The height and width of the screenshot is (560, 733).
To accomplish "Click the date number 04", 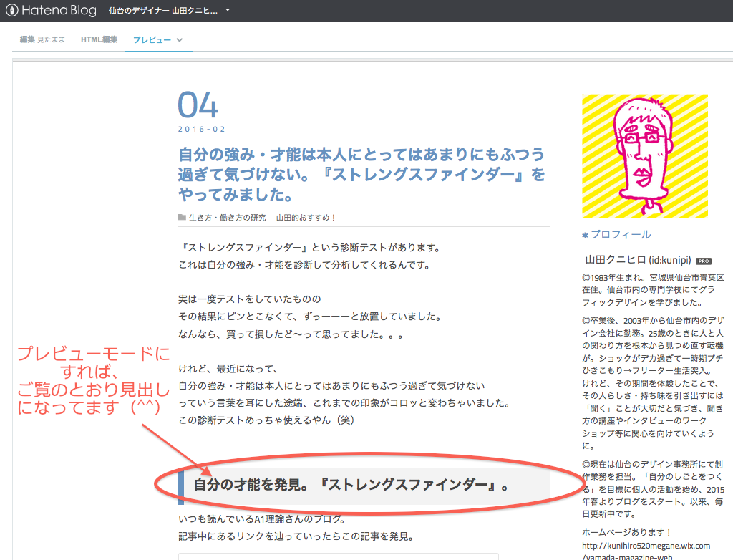I will [198, 105].
